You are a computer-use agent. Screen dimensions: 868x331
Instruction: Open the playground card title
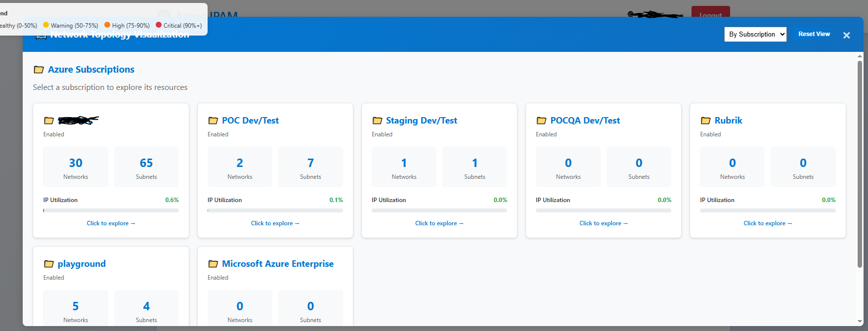(x=82, y=264)
